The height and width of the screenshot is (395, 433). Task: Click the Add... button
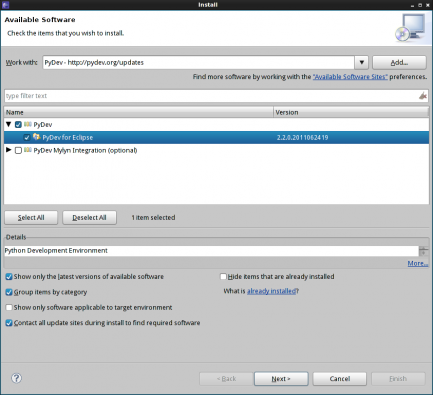pyautogui.click(x=399, y=62)
